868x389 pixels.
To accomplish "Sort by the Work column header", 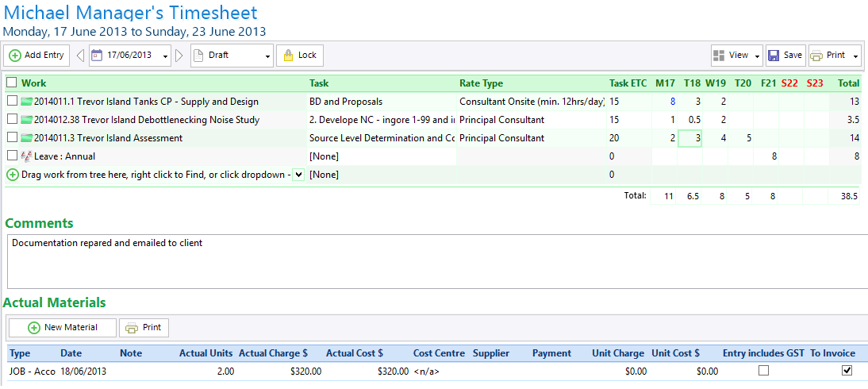I will click(34, 83).
